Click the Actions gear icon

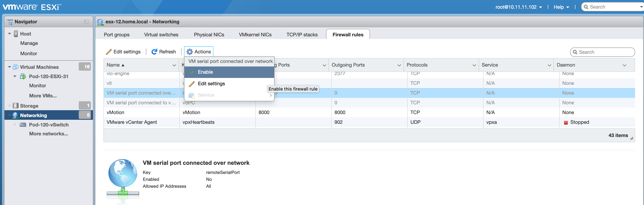(190, 52)
